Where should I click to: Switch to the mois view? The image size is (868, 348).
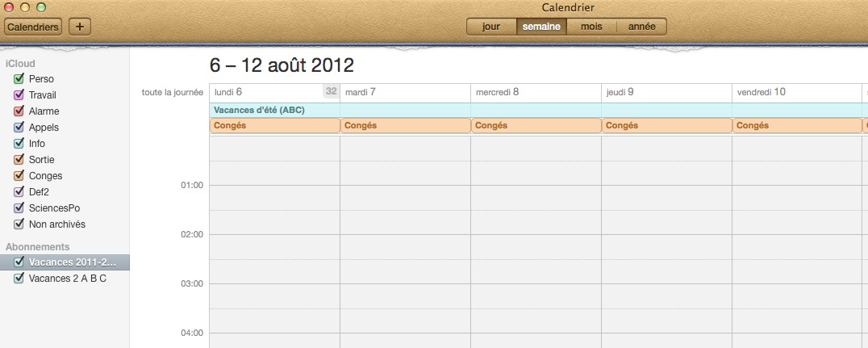591,27
